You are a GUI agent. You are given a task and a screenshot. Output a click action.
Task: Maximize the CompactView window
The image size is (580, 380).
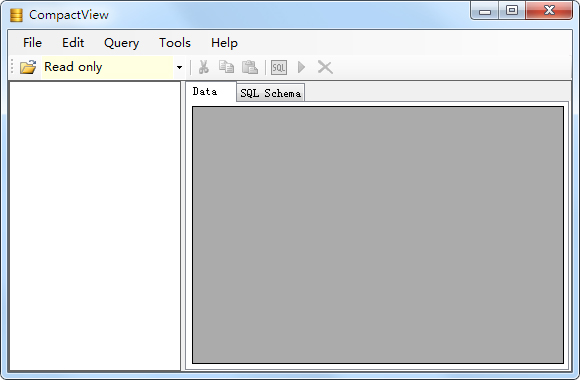[512, 10]
